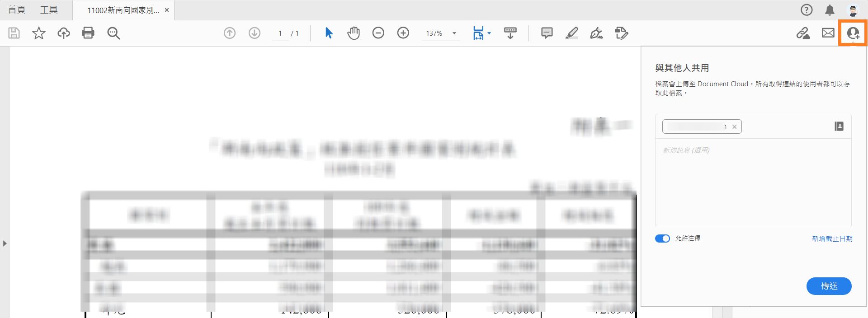Send file by email icon
Screen dimensions: 868x318
click(x=828, y=33)
